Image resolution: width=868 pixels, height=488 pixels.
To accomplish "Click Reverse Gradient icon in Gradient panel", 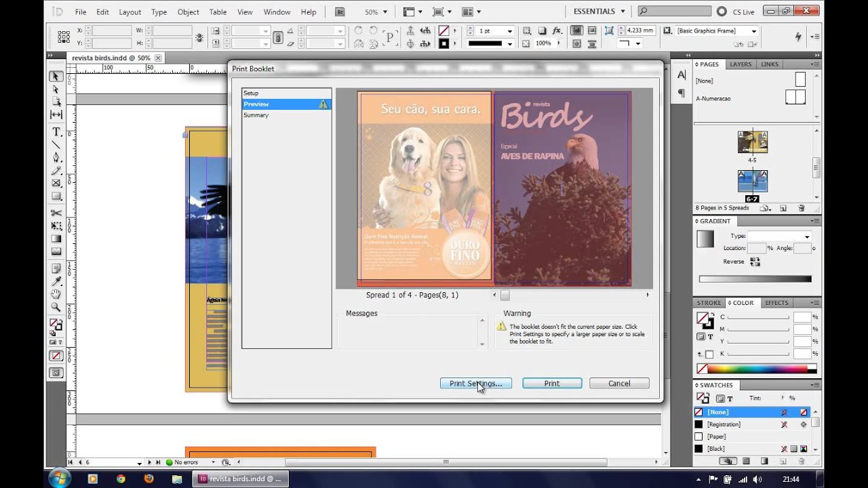I will [x=755, y=262].
